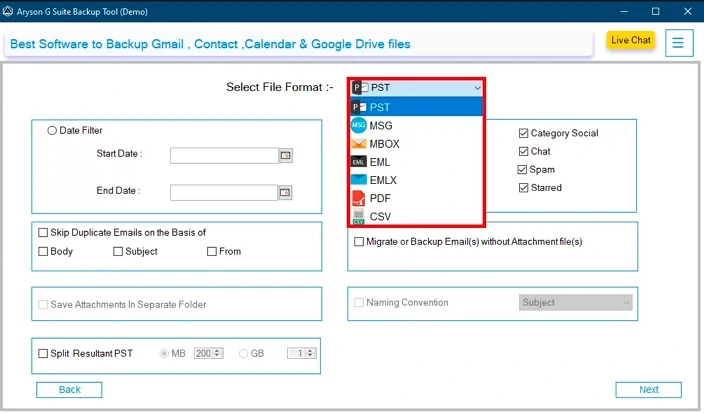Viewport: 704px width, 414px height.
Task: Click the Live Chat button
Action: pos(630,40)
